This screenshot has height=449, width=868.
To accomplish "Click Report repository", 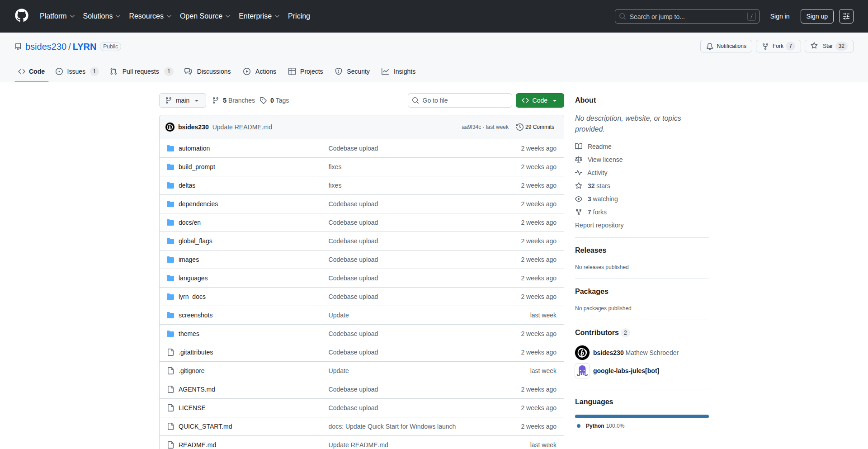I will pos(599,225).
